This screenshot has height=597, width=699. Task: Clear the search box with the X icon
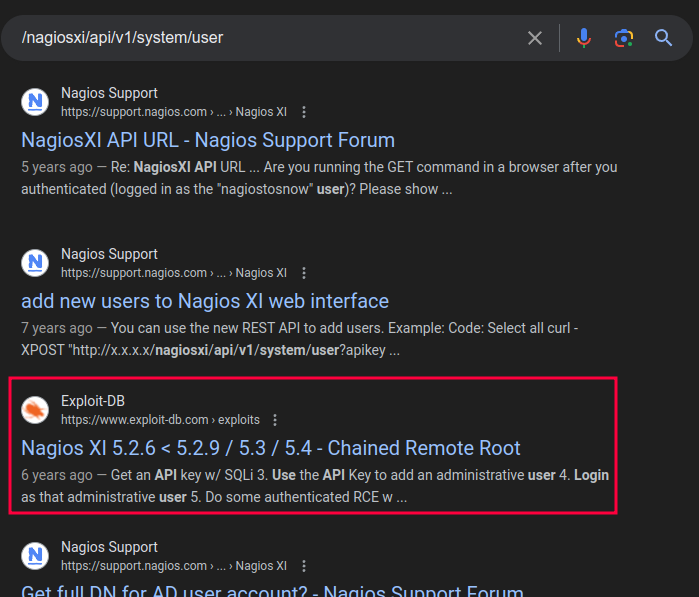point(535,38)
